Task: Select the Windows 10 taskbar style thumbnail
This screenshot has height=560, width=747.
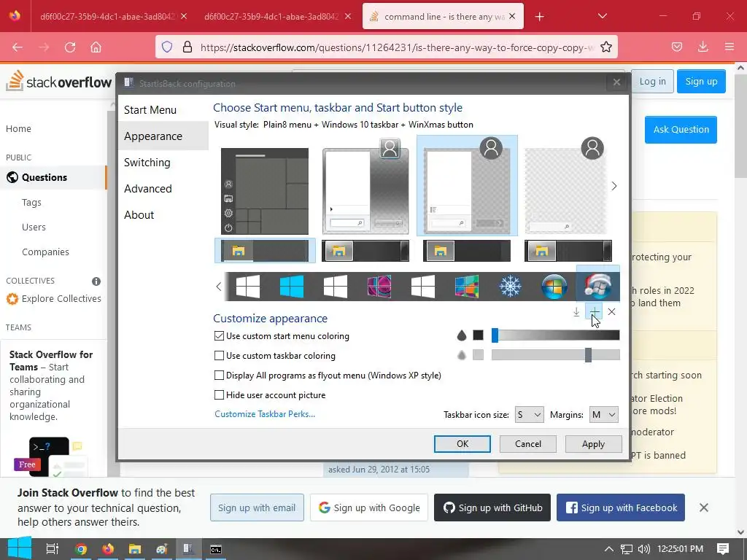Action: pos(265,251)
